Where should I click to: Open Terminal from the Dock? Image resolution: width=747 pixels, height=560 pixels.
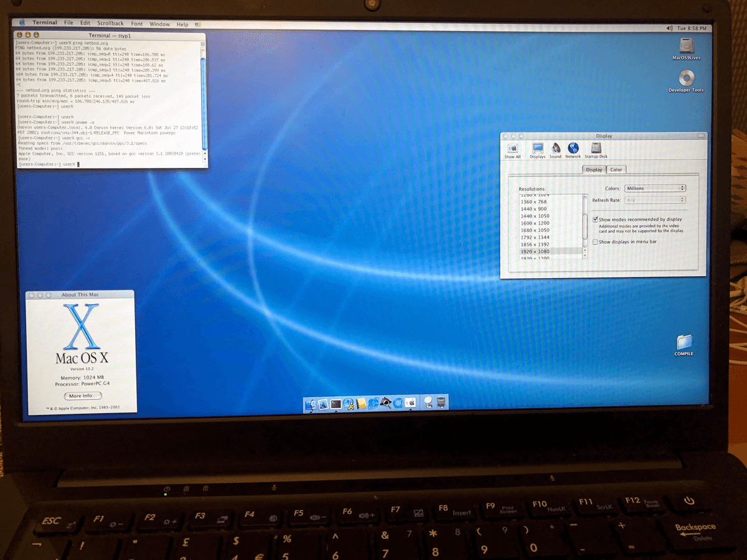point(335,404)
